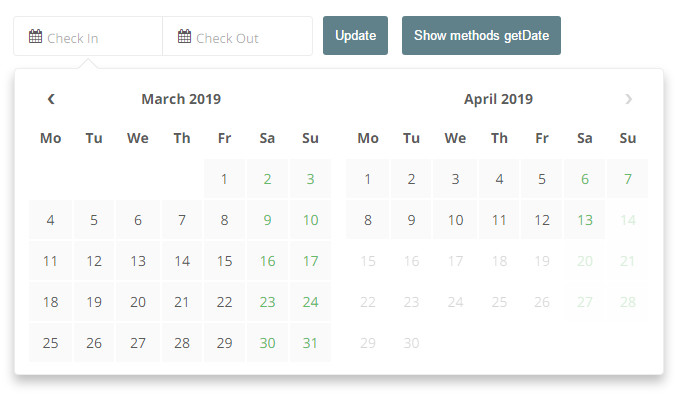Screen dimensions: 681x407
Task: Pick March 31 in the calendar
Action: (310, 343)
